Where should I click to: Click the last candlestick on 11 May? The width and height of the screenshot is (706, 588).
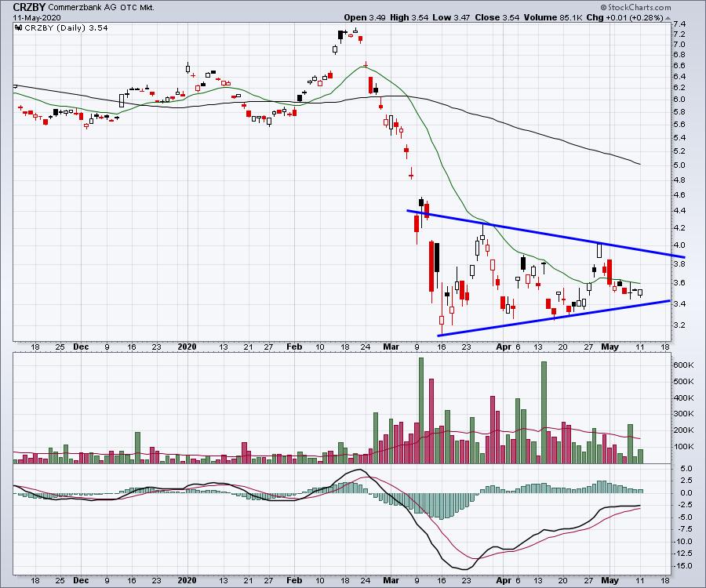click(640, 292)
